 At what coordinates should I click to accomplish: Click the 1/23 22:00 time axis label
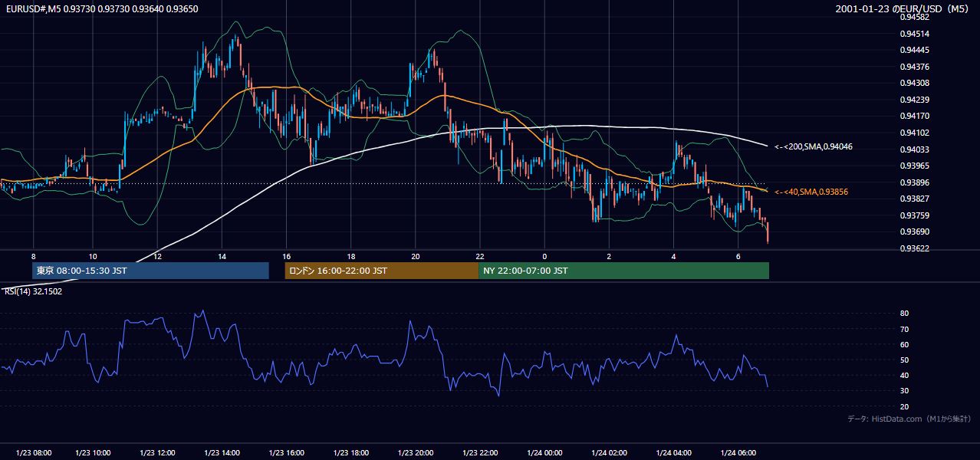(480, 452)
